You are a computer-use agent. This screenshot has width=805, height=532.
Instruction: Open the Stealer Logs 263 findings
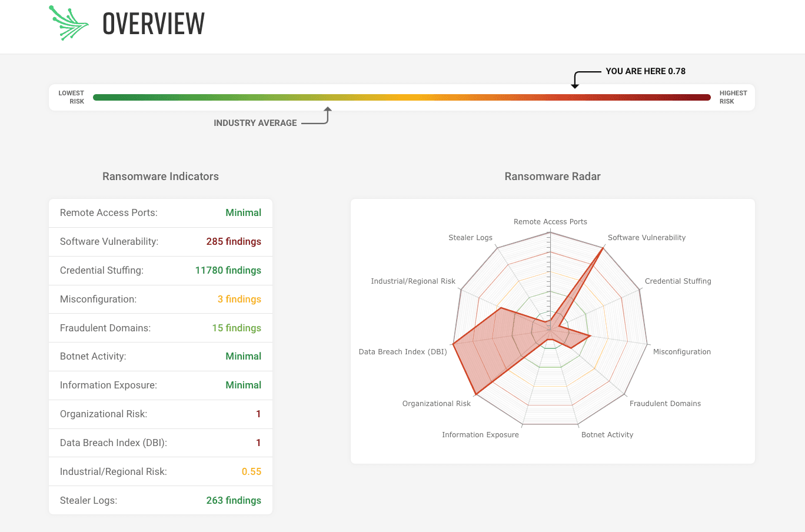point(233,501)
